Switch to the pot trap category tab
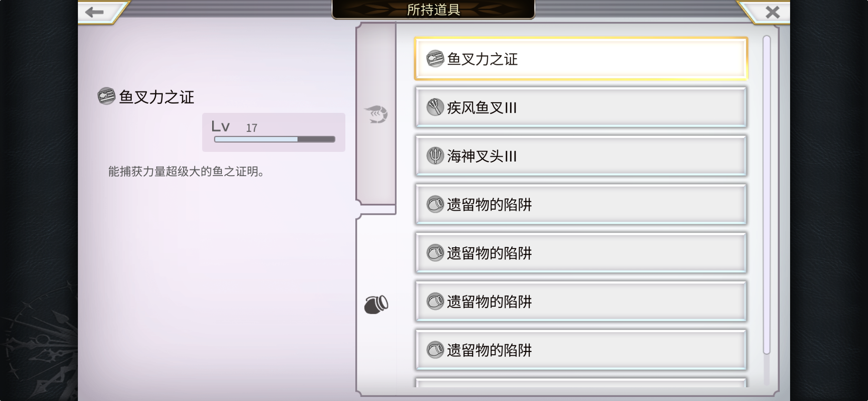 [376, 304]
